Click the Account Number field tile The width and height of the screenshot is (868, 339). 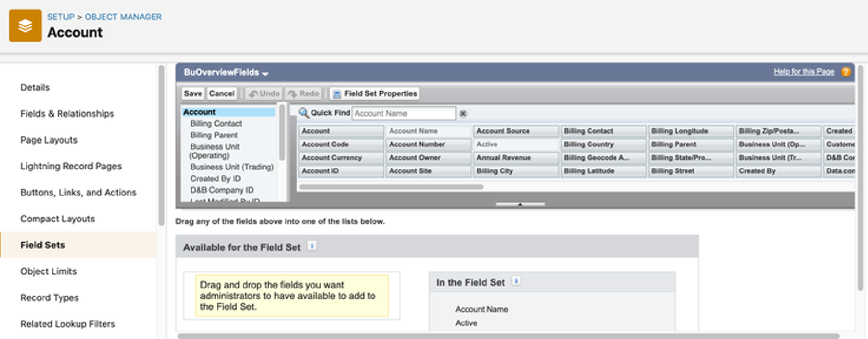click(428, 144)
